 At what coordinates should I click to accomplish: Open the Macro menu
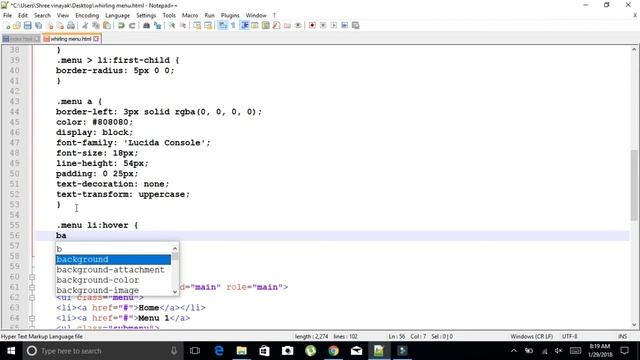[190, 15]
